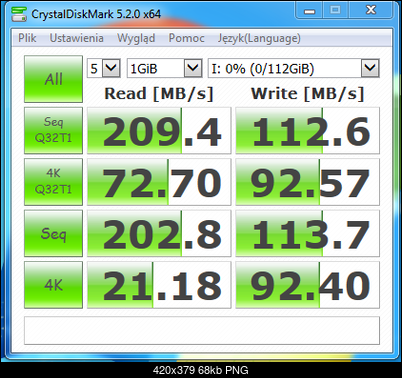Image resolution: width=402 pixels, height=378 pixels.
Task: Start the plain Seq test
Action: [53, 233]
